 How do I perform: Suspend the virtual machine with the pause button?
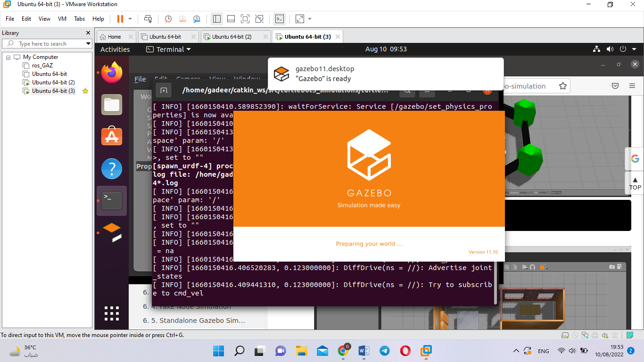pyautogui.click(x=120, y=19)
